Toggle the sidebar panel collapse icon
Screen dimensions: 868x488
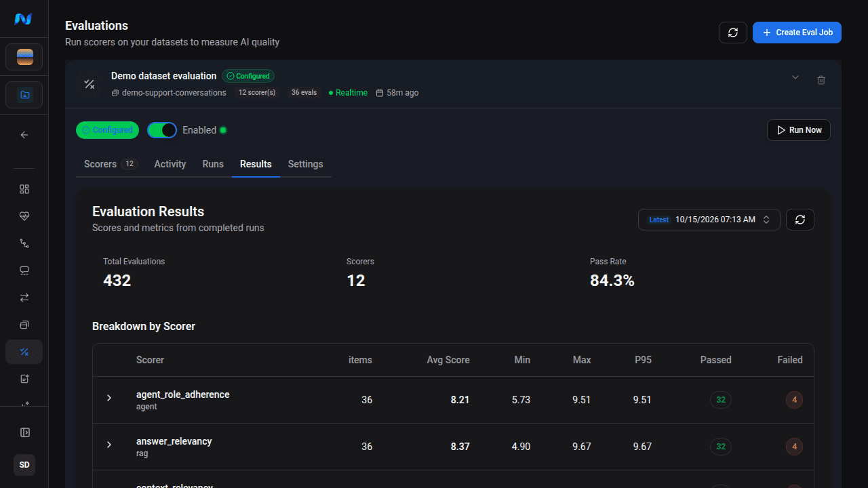coord(24,432)
